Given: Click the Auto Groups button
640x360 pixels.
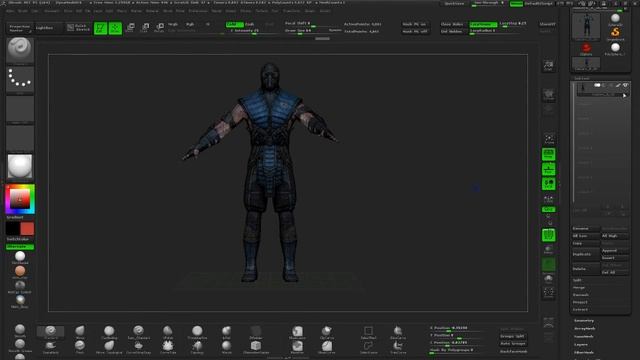Looking at the screenshot, I should point(513,344).
